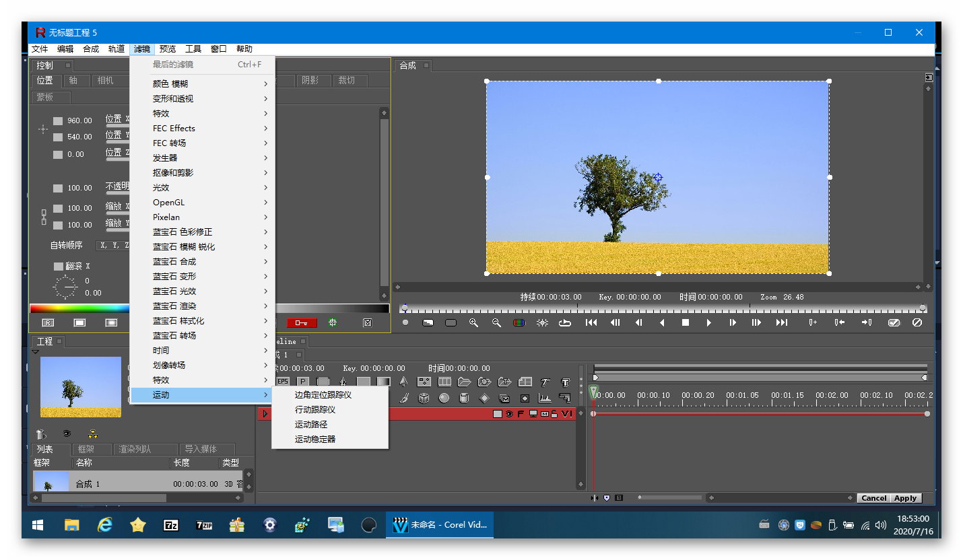Expand the FEC Effects submenu
The height and width of the screenshot is (560, 963).
[203, 128]
